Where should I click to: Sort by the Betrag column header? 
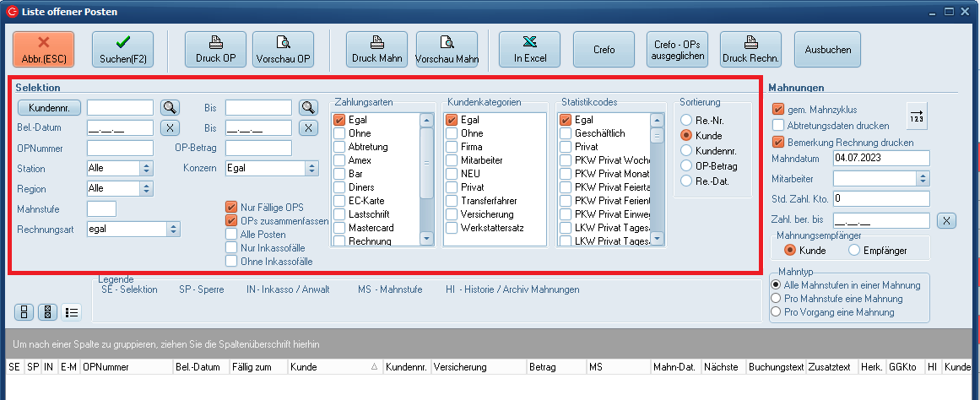554,368
